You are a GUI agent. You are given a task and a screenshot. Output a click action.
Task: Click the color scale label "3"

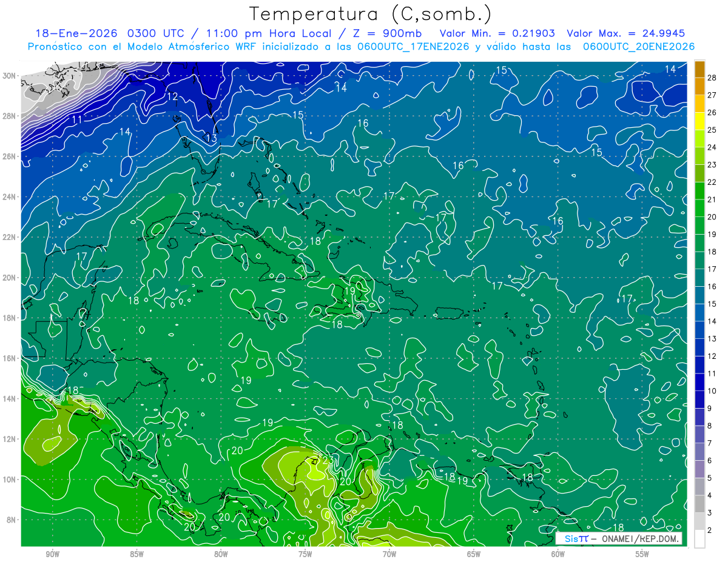[710, 513]
